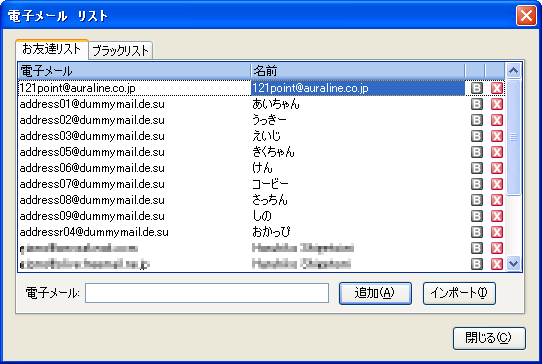The width and height of the screenshot is (542, 364).
Task: Click the B icon in the あいちゃん row
Action: tap(477, 104)
